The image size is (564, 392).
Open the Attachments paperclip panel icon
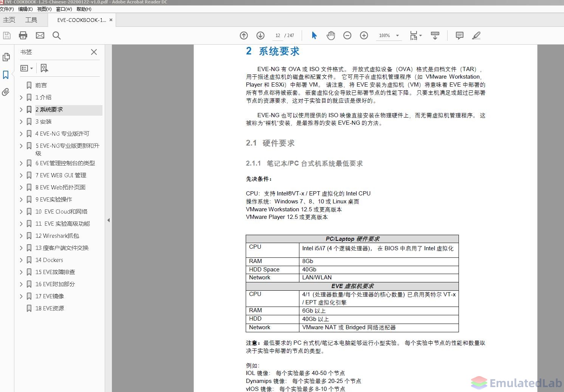[x=6, y=92]
